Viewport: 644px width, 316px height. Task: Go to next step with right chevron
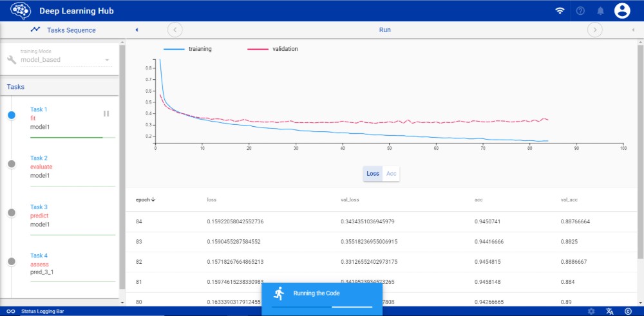[x=594, y=30]
